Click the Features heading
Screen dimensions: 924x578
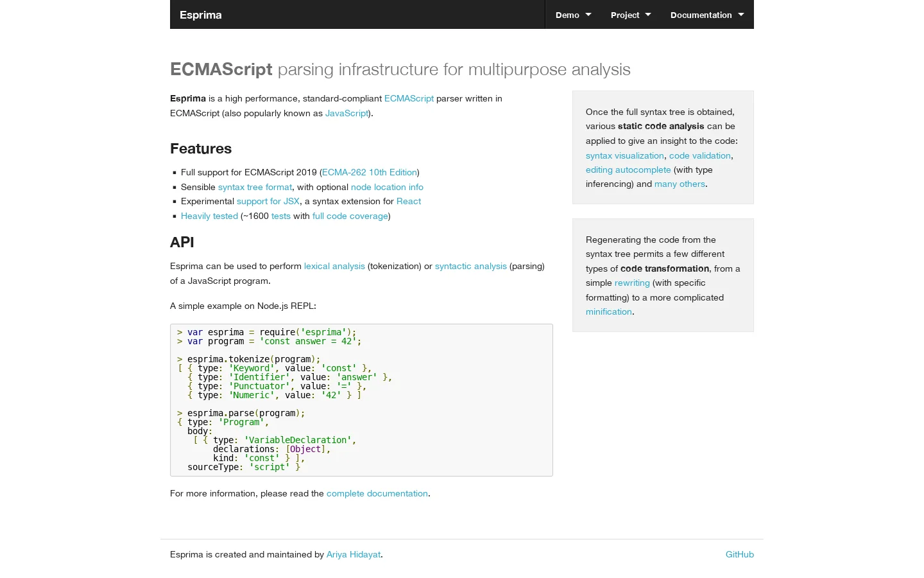tap(201, 148)
